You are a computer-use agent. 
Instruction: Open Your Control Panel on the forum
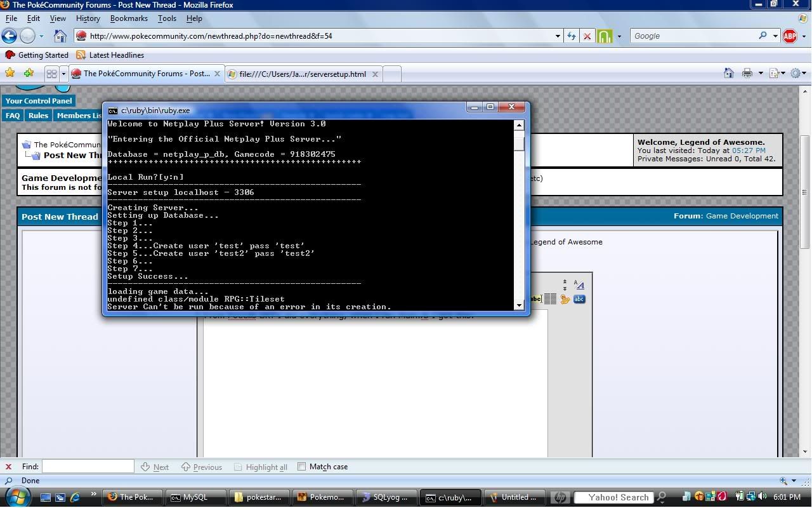tap(39, 101)
